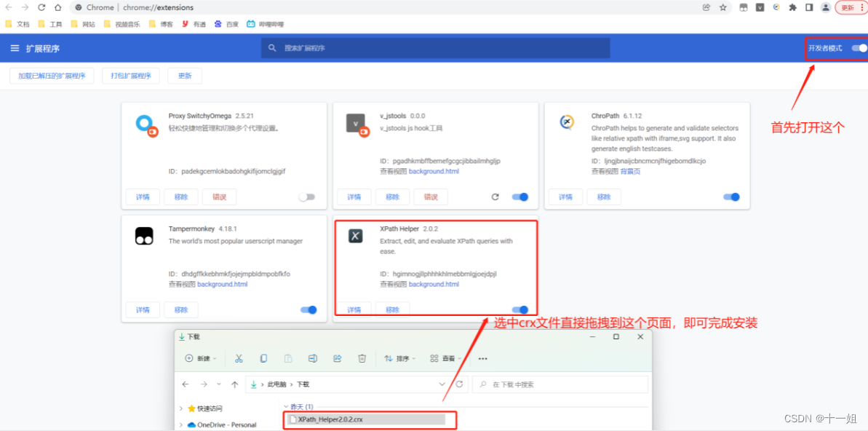Click the Chrome back arrow
The width and height of the screenshot is (868, 431).
pos(9,8)
